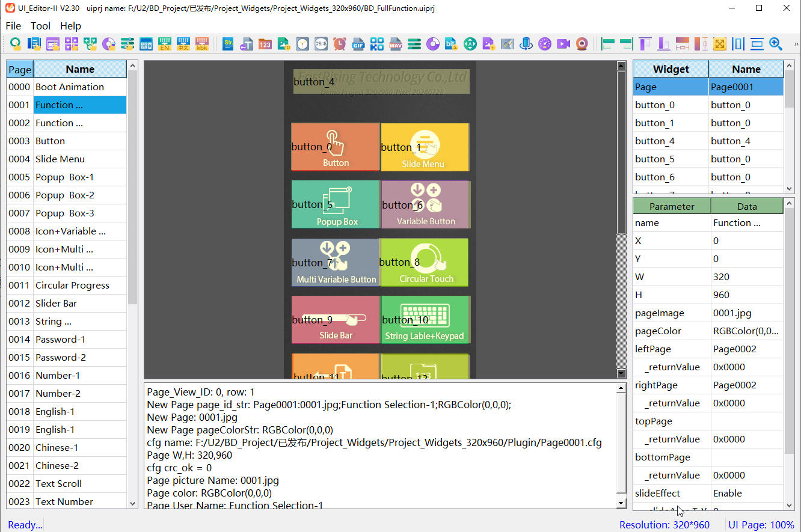Click the align top toolbar icon
Image resolution: width=801 pixels, height=532 pixels.
point(645,44)
